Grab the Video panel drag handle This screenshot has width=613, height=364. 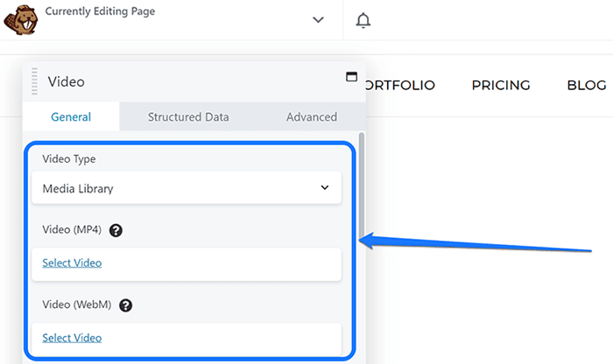point(35,80)
